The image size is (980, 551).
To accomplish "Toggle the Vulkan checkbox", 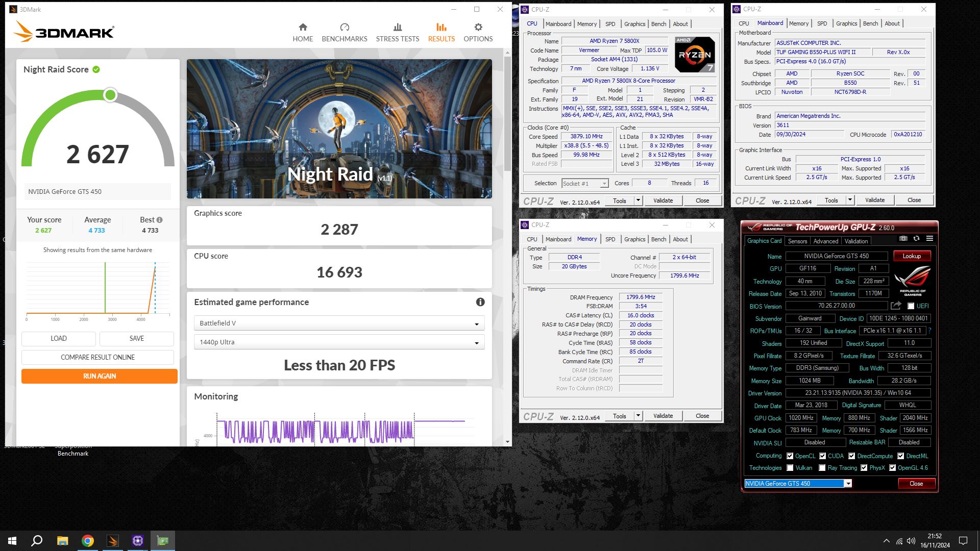I will click(x=790, y=468).
